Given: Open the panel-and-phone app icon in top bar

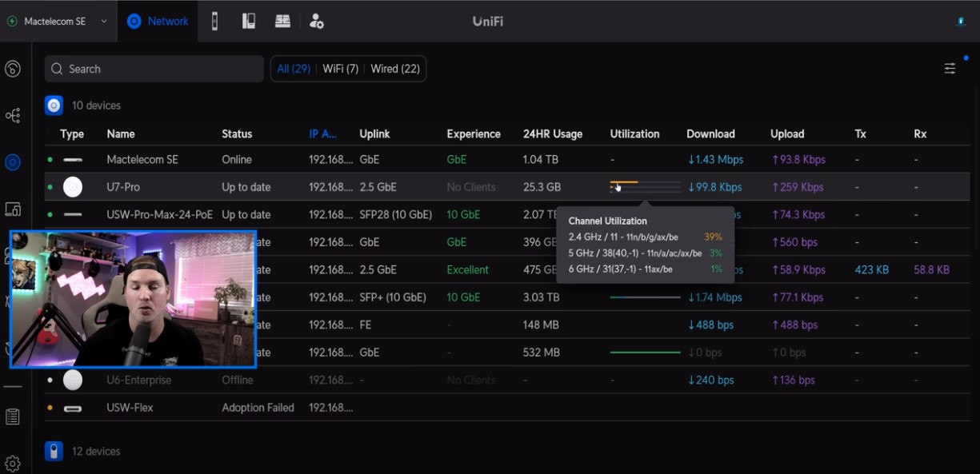Looking at the screenshot, I should [x=249, y=22].
